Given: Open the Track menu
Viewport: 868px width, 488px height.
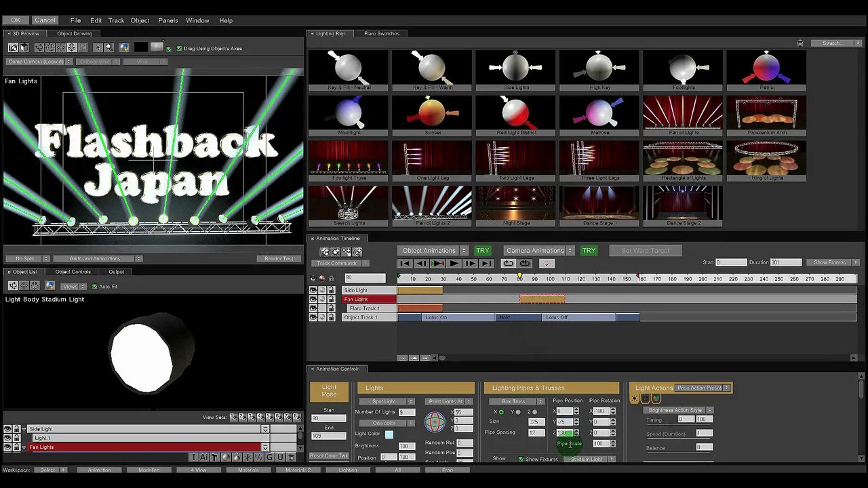Looking at the screenshot, I should pos(116,20).
